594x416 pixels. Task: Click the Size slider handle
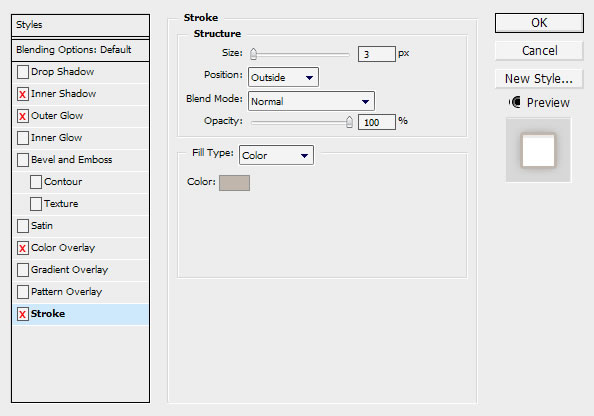click(253, 54)
